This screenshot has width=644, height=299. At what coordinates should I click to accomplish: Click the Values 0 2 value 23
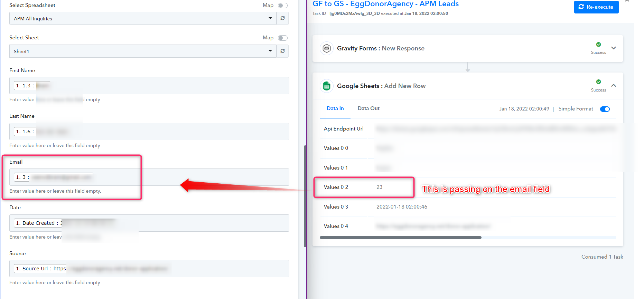379,187
